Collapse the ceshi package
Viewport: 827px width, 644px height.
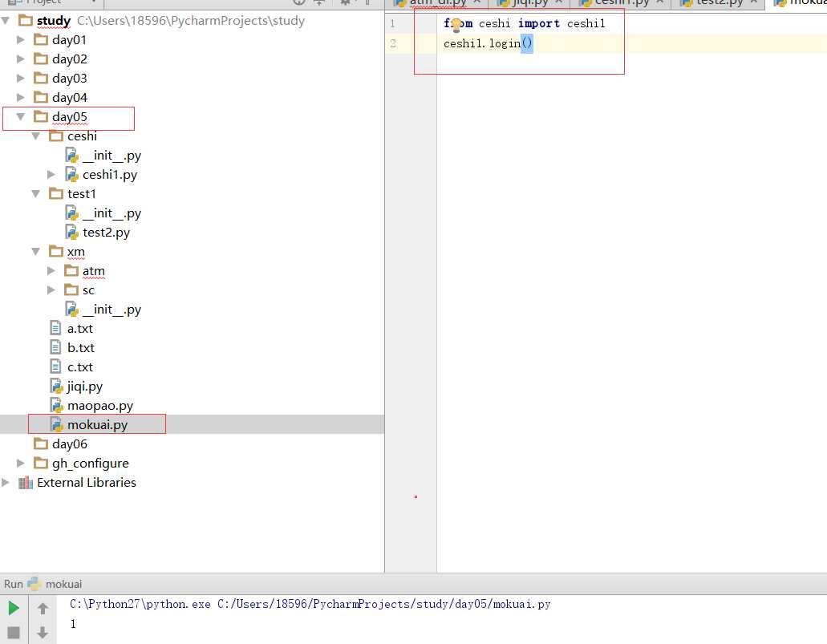(36, 136)
